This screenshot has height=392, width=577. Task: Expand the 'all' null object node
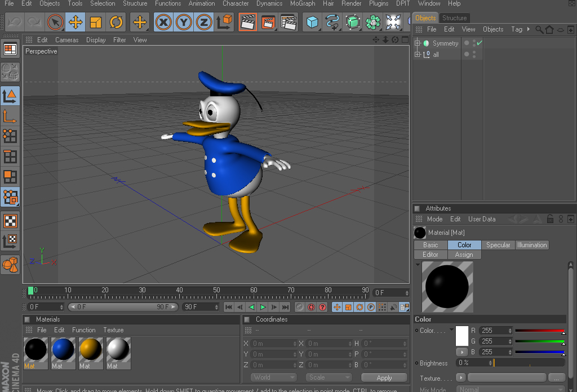(x=418, y=54)
